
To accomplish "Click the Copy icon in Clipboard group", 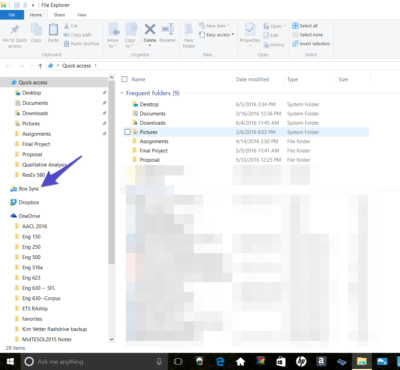I will tap(36, 29).
